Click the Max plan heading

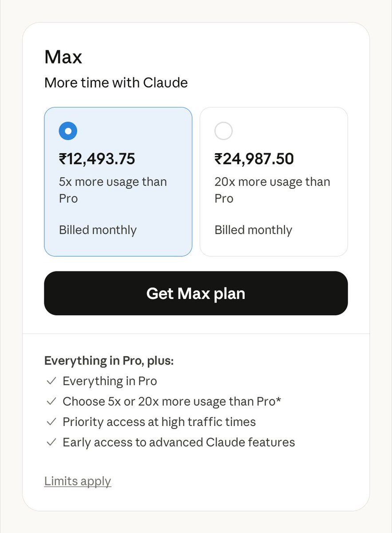[63, 57]
